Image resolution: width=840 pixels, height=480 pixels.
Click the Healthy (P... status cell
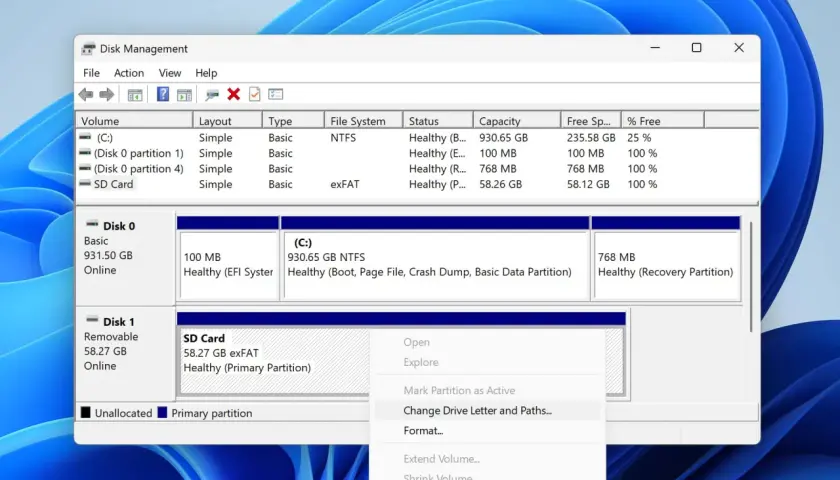[437, 184]
